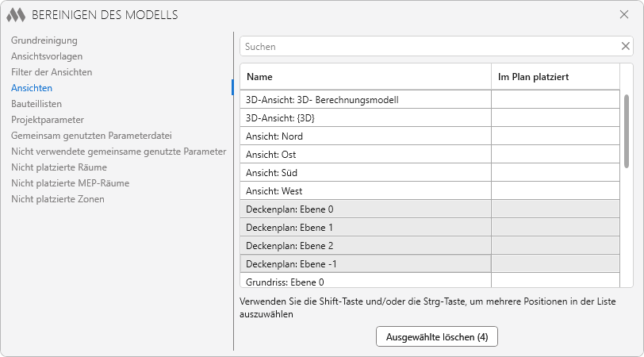Switch to Projektparameter category
This screenshot has height=357, width=644.
[48, 119]
